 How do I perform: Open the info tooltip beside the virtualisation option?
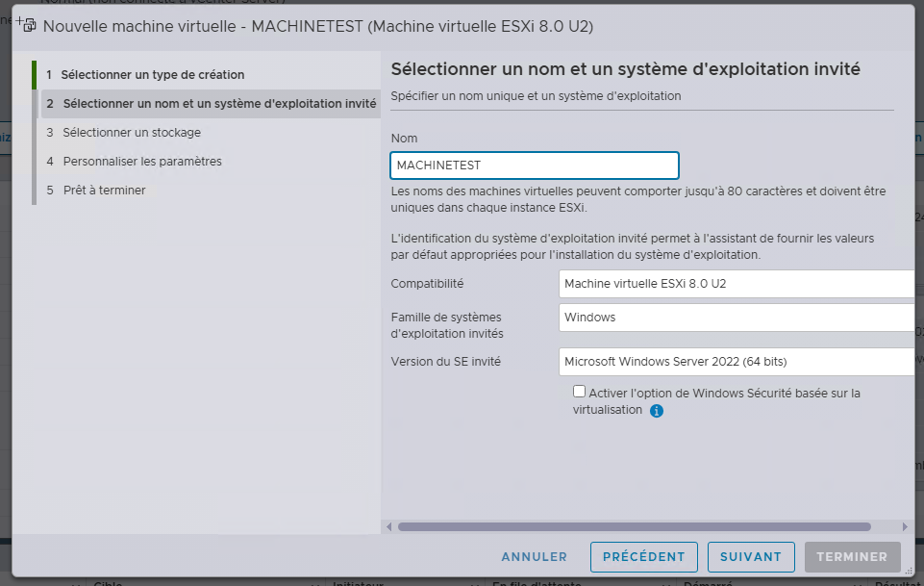(657, 411)
